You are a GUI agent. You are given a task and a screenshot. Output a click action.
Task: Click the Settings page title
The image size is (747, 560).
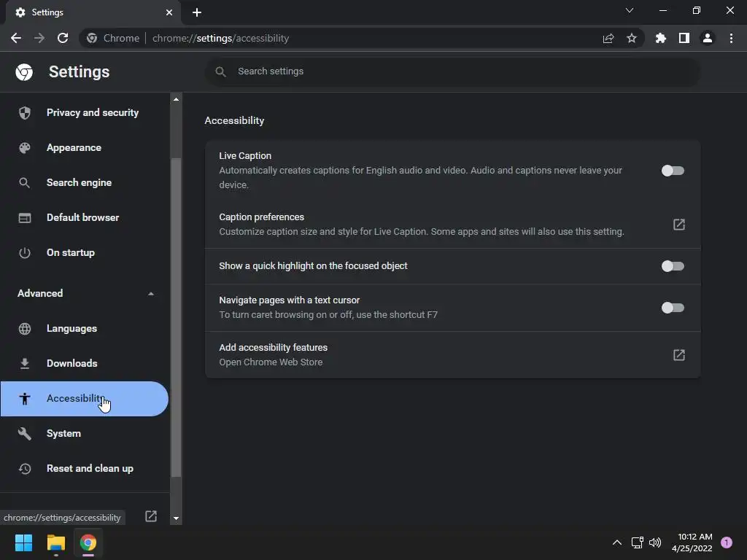point(79,72)
